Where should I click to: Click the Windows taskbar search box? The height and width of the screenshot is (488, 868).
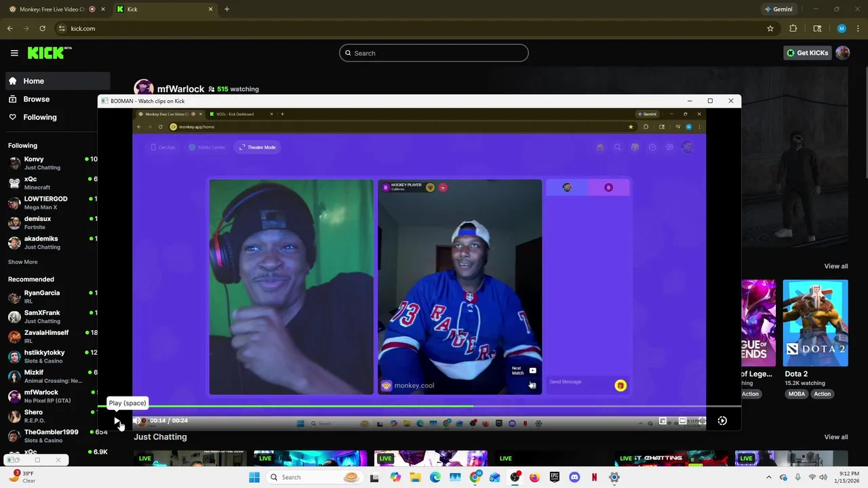point(313,477)
